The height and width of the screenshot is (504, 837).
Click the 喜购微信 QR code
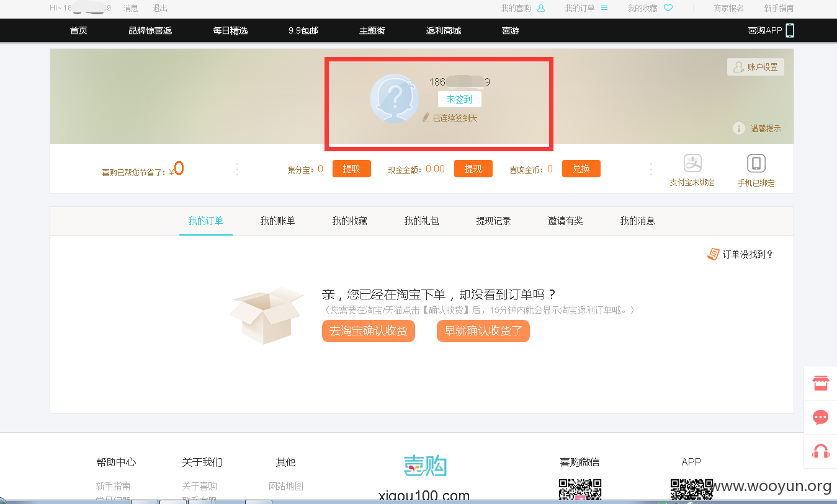(x=580, y=489)
